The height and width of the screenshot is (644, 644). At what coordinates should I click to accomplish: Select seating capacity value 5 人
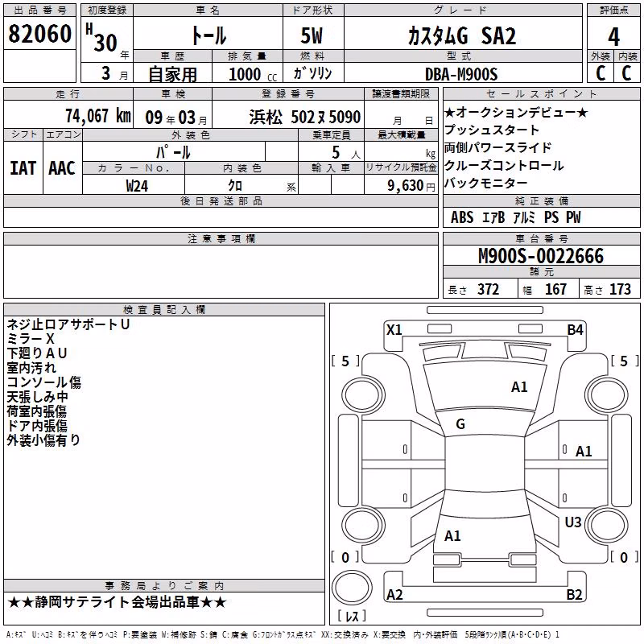[346, 152]
